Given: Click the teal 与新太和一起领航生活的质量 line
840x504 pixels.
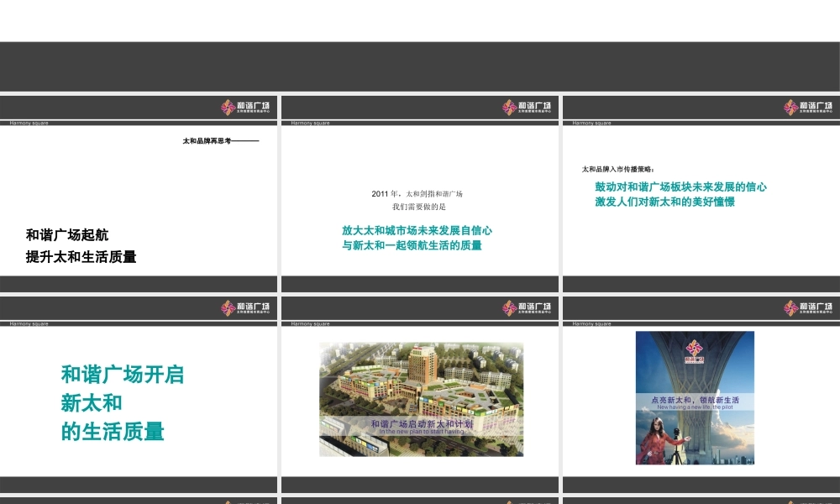Looking at the screenshot, I should coord(412,245).
